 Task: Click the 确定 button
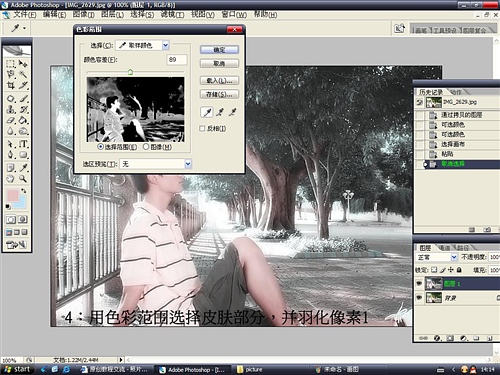[219, 50]
